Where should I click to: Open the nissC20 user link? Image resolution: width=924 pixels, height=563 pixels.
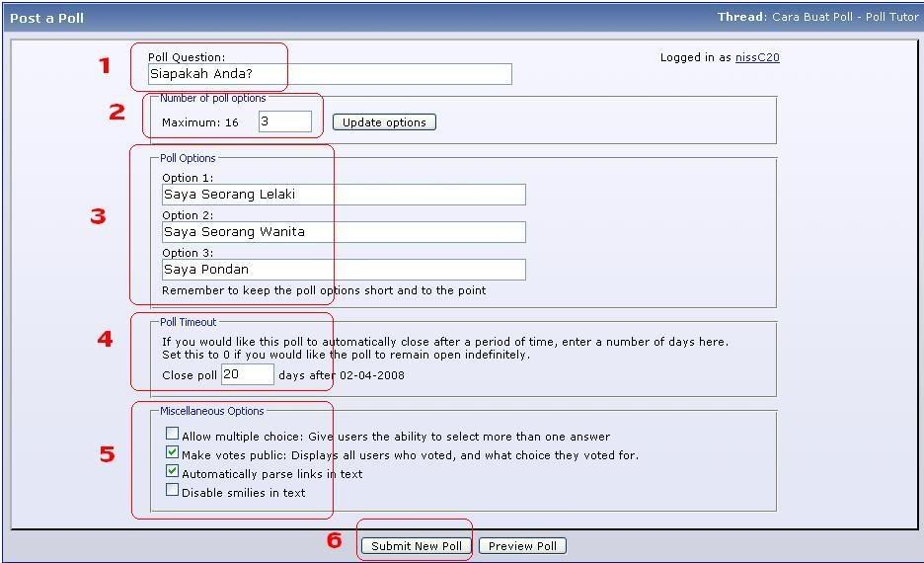(757, 57)
